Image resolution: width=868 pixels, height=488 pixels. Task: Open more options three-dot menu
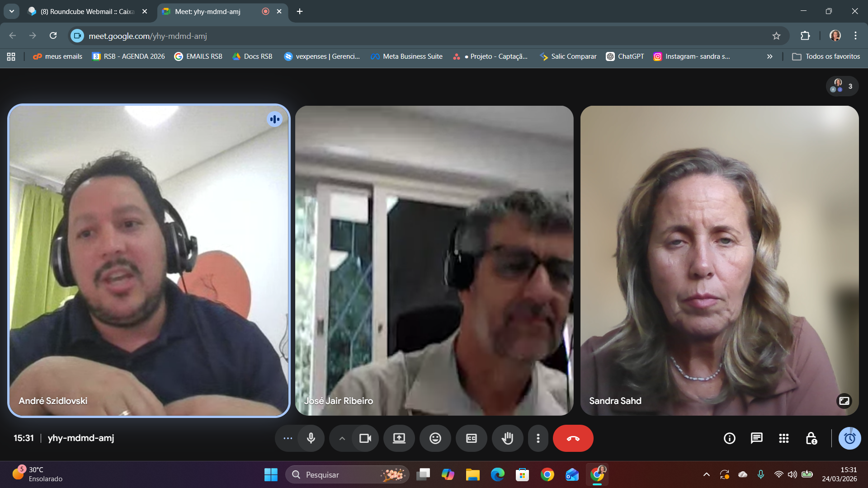(538, 438)
